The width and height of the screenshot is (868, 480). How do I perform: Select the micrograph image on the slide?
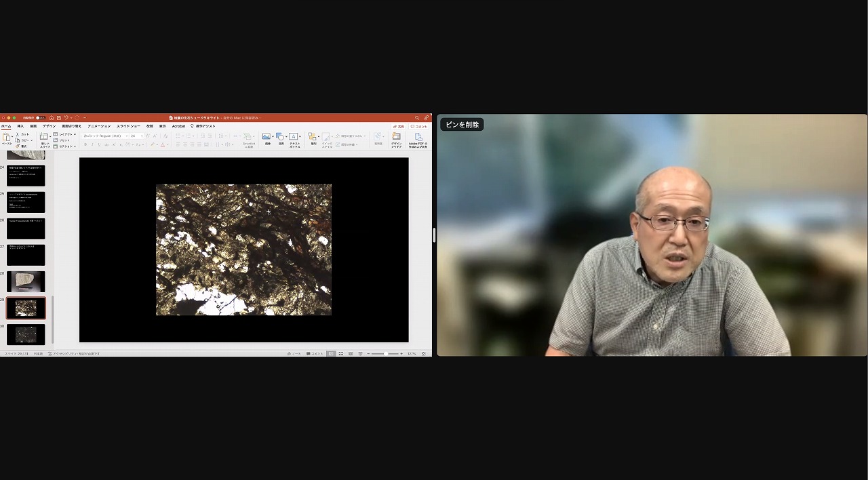tap(244, 249)
